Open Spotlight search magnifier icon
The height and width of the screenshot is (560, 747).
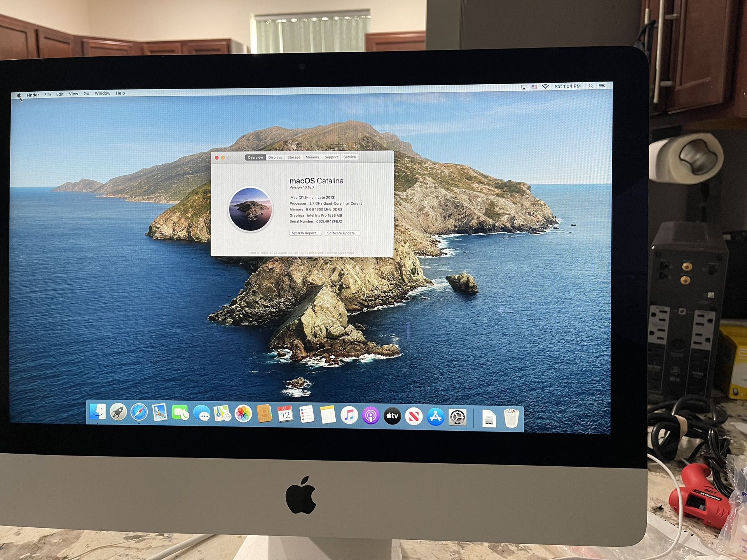pos(591,86)
